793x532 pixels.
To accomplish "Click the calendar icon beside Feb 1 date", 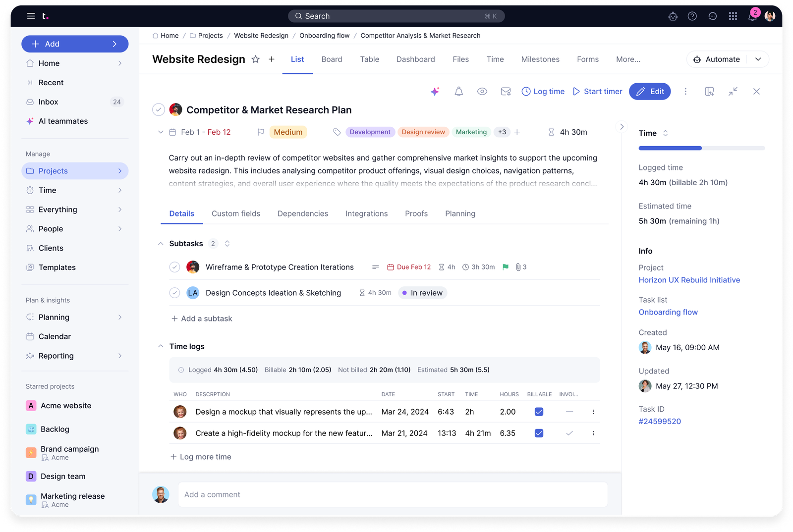I will click(173, 132).
